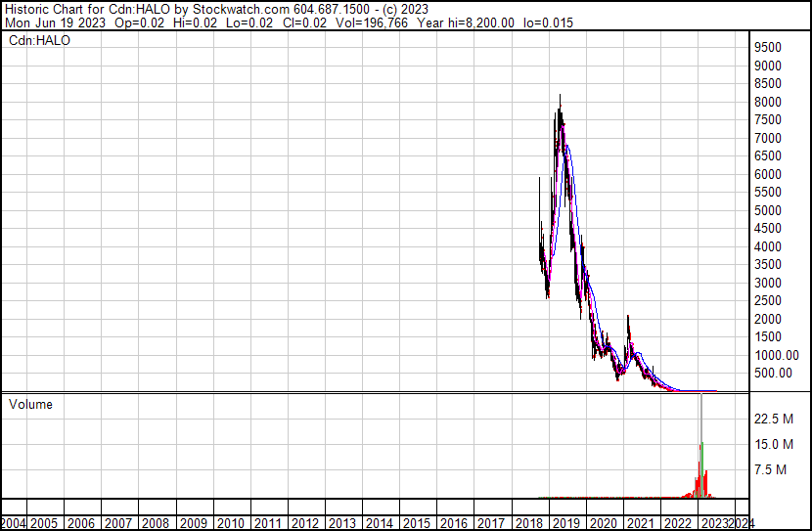This screenshot has height=531, width=812.
Task: Click the Stockwatch.com text in chart title
Action: coord(241,10)
